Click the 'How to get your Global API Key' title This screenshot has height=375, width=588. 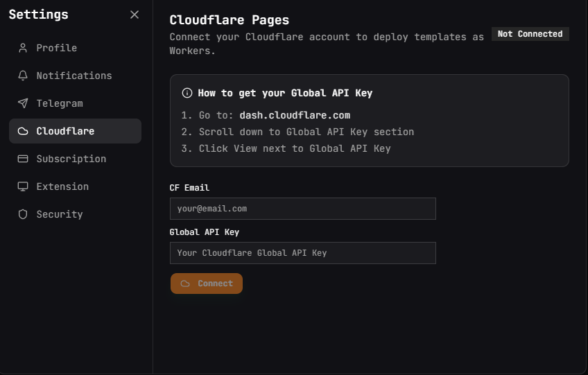(x=285, y=93)
